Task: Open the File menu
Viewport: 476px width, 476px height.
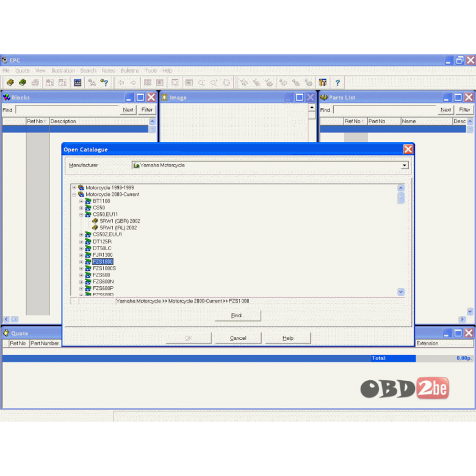Action: point(6,71)
